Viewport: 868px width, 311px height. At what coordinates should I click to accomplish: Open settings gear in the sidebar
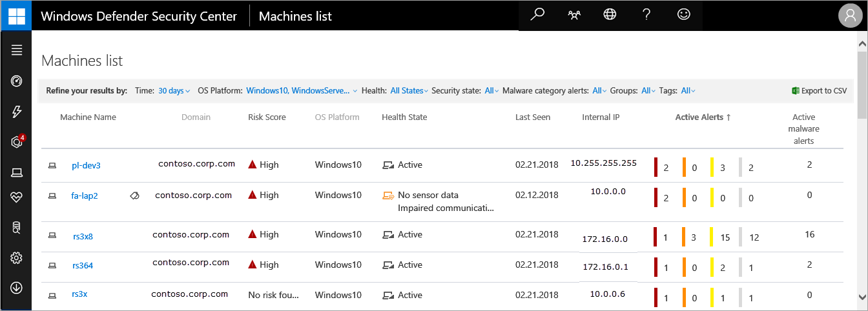pos(17,258)
